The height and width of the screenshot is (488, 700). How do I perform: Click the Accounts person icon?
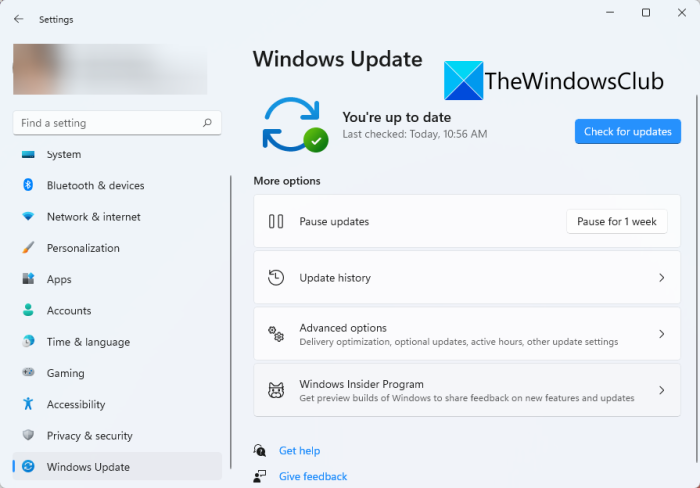pyautogui.click(x=28, y=310)
